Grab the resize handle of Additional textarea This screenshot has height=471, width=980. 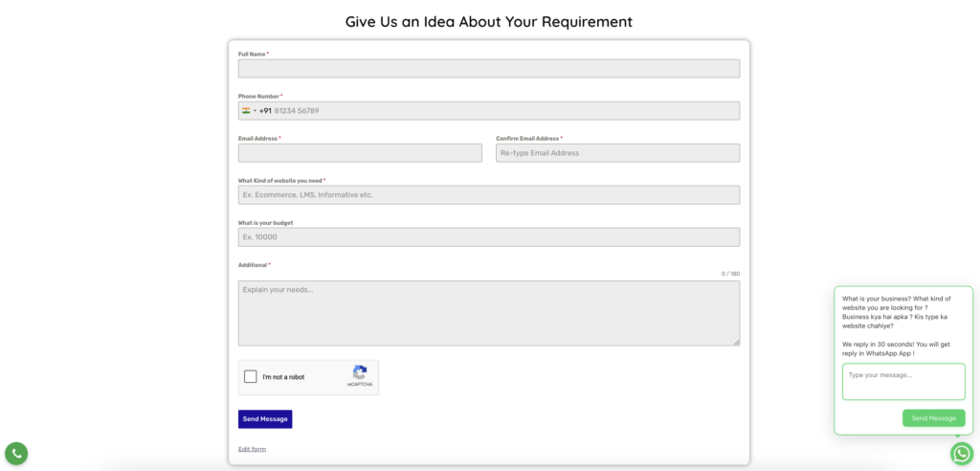(x=736, y=342)
